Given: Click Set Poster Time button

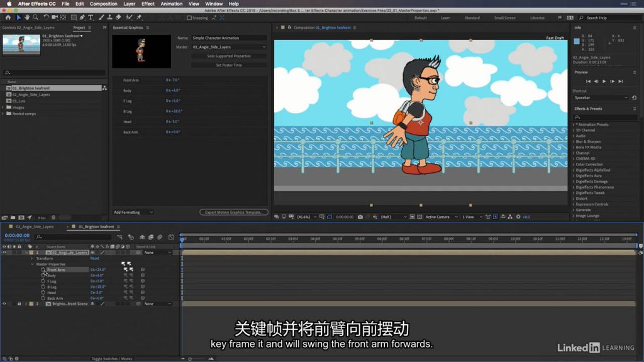Looking at the screenshot, I should [229, 65].
